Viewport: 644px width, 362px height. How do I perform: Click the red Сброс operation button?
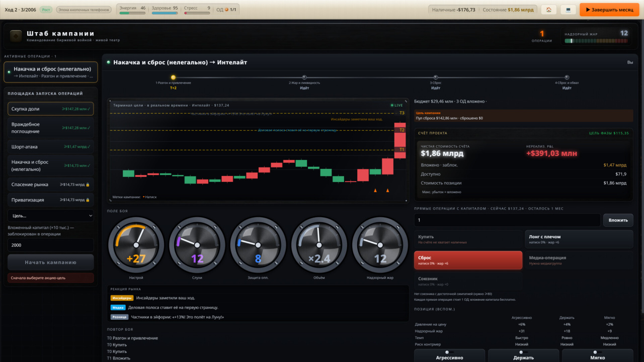(x=468, y=260)
